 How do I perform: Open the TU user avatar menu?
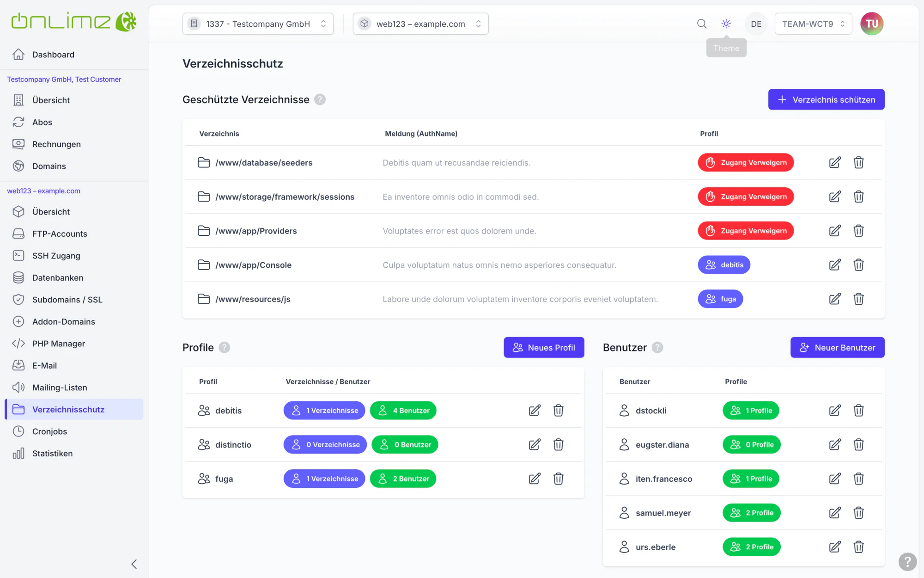[x=872, y=24]
